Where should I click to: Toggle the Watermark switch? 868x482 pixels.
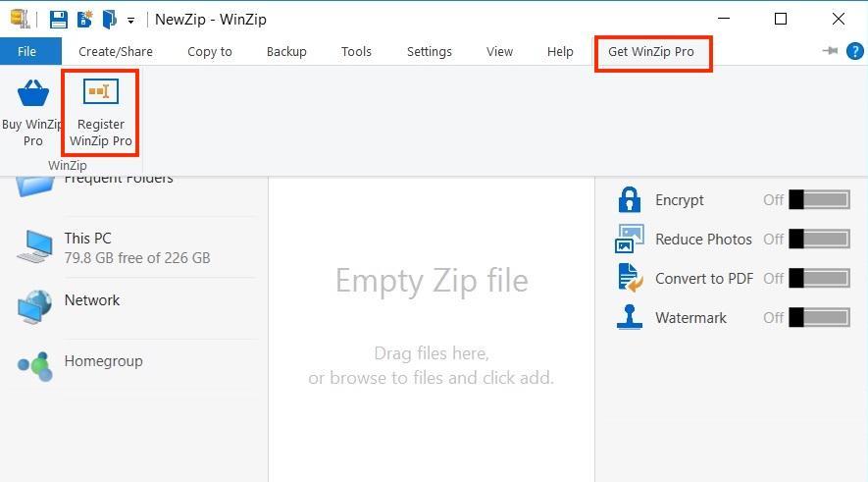819,318
